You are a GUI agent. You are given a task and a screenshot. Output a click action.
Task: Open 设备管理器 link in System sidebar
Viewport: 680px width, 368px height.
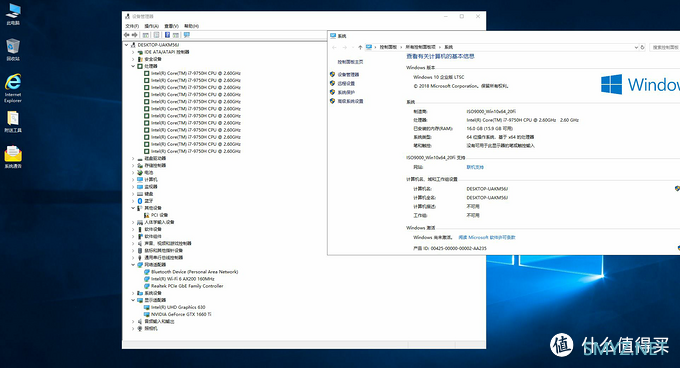point(348,75)
